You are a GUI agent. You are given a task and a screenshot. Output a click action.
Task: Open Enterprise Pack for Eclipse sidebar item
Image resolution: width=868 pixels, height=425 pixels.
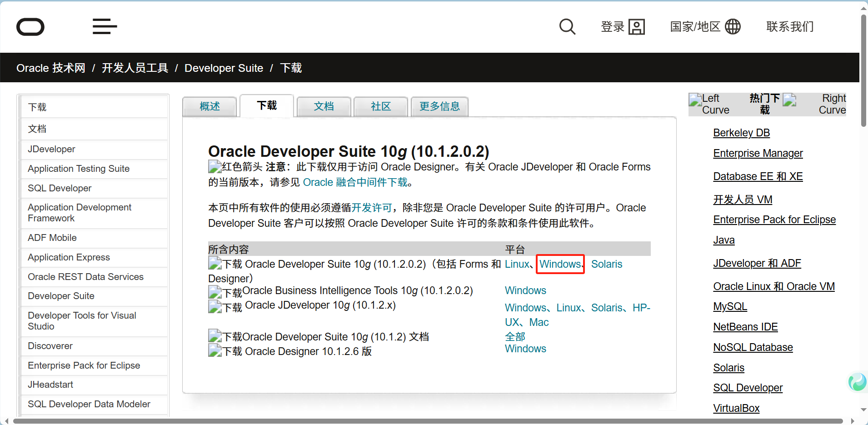click(x=94, y=365)
